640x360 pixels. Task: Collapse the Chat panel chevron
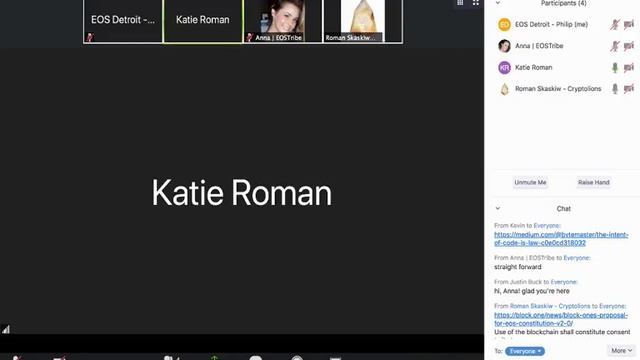click(x=498, y=209)
